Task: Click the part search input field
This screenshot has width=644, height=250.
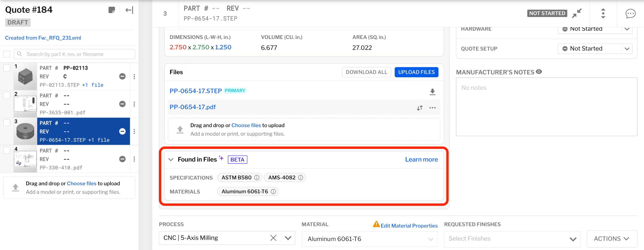Action: [74, 54]
